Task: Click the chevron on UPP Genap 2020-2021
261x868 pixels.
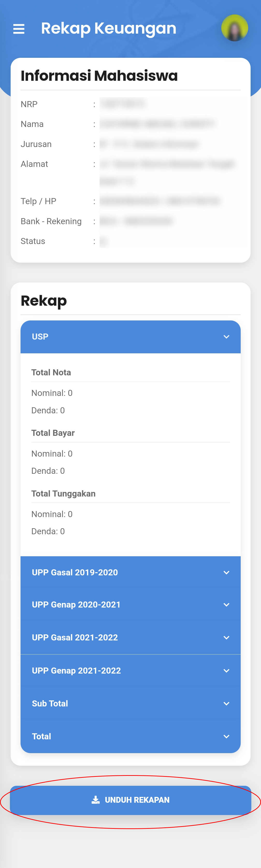Action: coord(226,605)
